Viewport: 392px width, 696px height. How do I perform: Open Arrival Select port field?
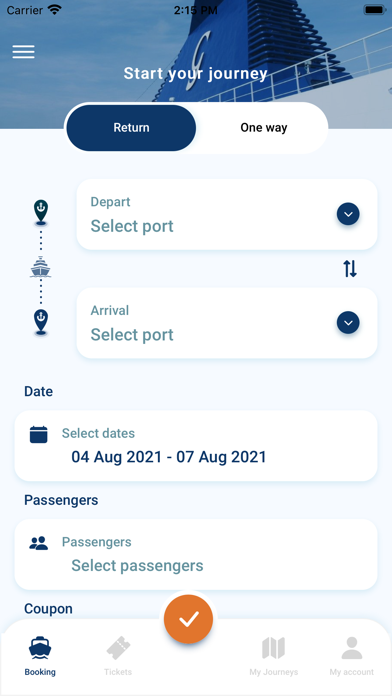pyautogui.click(x=227, y=323)
